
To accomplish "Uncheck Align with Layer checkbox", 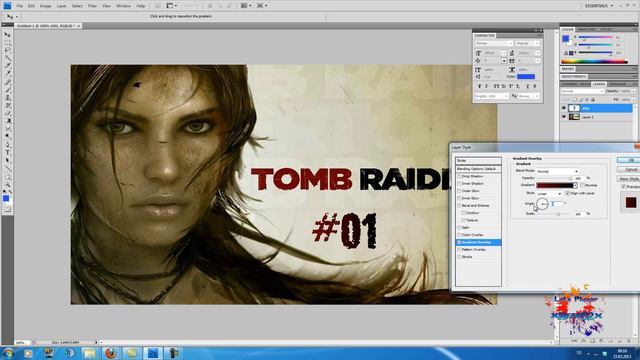I will (x=567, y=193).
